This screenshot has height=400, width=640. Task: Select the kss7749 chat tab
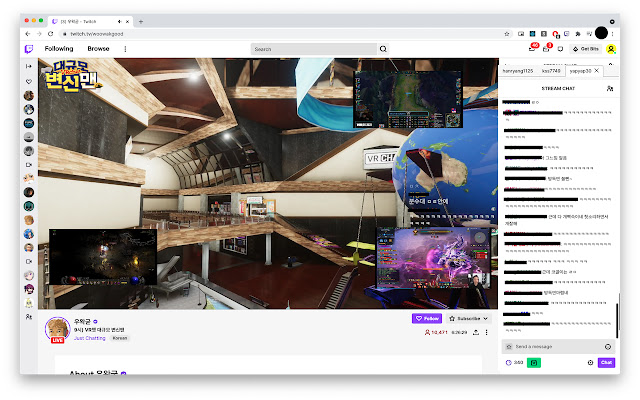point(551,71)
